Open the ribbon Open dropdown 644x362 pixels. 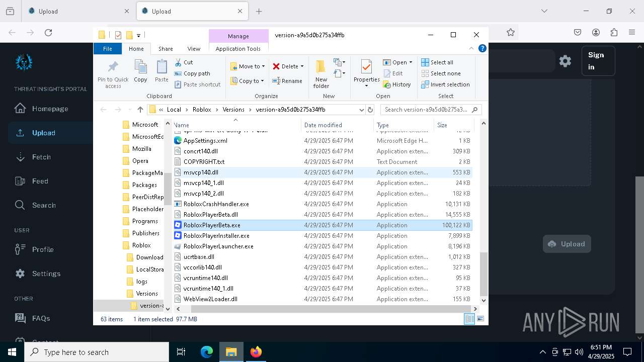click(x=397, y=62)
